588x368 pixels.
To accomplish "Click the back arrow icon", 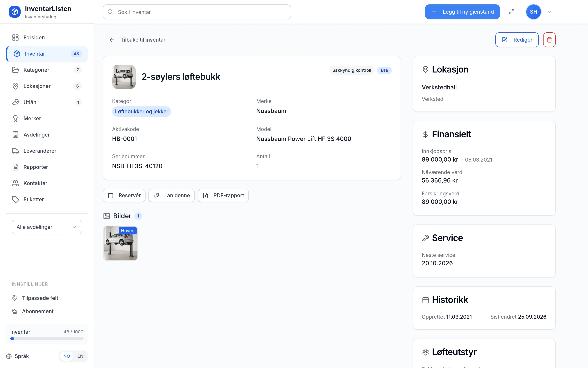I will click(112, 40).
